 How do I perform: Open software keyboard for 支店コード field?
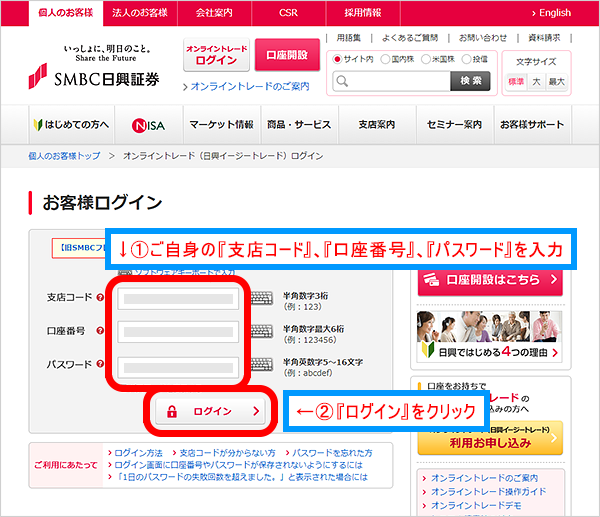click(262, 298)
